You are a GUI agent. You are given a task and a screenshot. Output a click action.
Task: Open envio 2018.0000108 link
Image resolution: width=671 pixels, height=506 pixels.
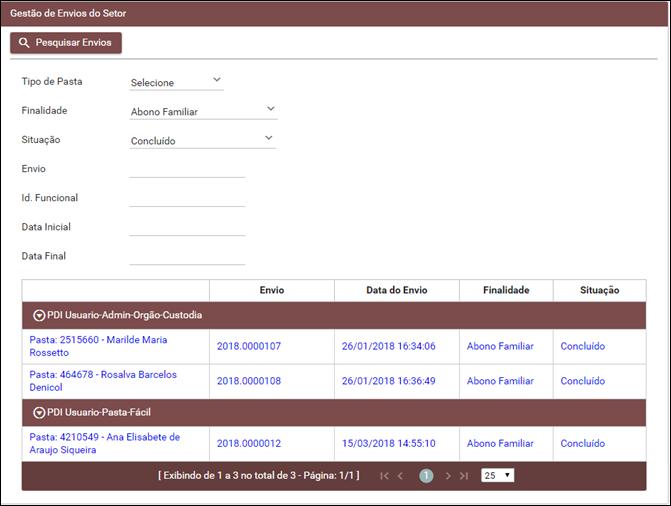pyautogui.click(x=249, y=381)
